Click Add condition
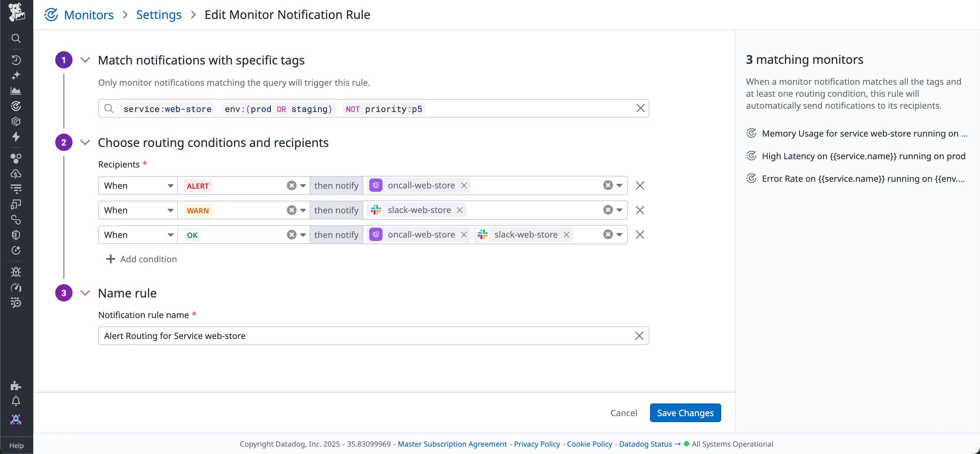Screen dimensions: 980x454 coord(141,259)
